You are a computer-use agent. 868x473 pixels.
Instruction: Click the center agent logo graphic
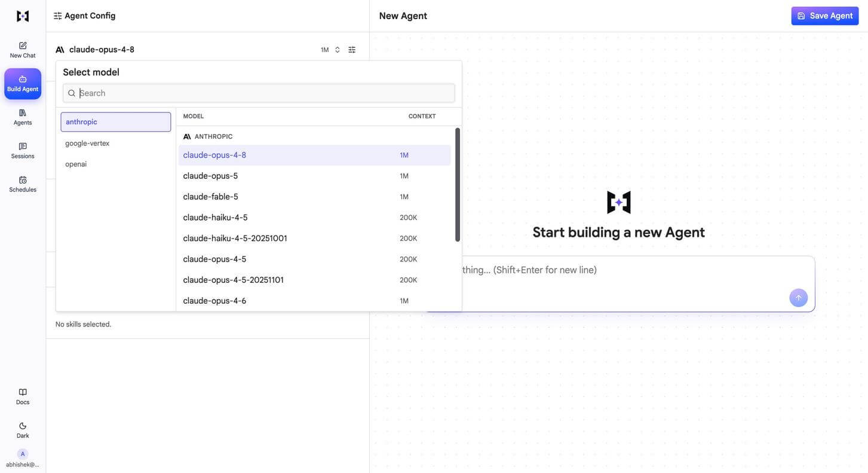[619, 202]
